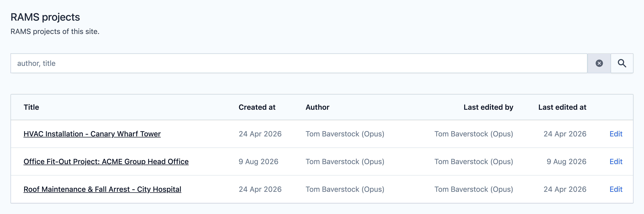Select the Title column header
Image resolution: width=644 pixels, height=214 pixels.
tap(31, 107)
